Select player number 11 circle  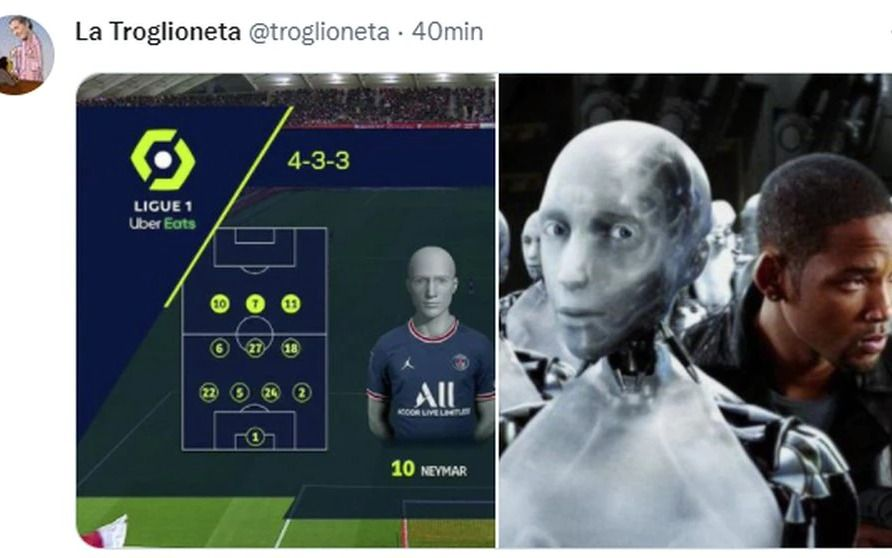291,304
